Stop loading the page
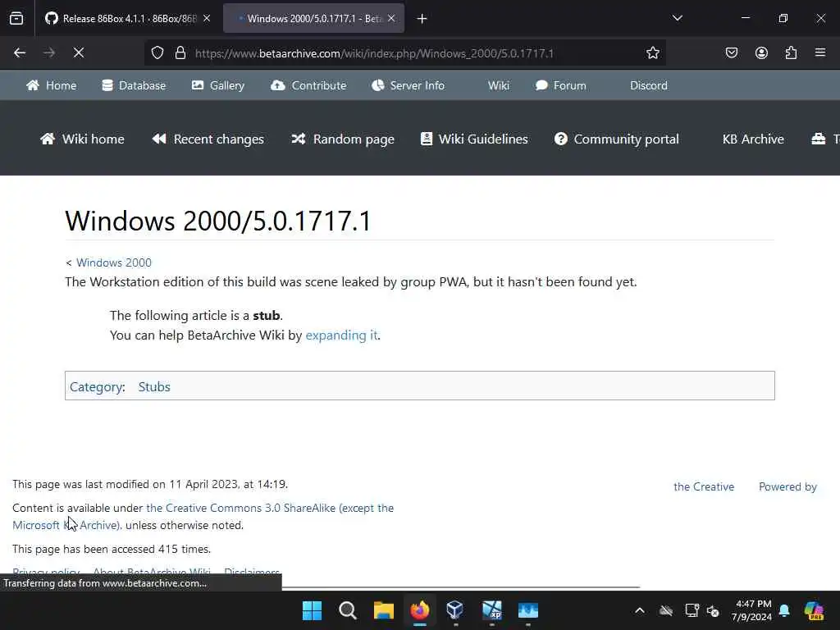Image resolution: width=840 pixels, height=630 pixels. click(79, 53)
